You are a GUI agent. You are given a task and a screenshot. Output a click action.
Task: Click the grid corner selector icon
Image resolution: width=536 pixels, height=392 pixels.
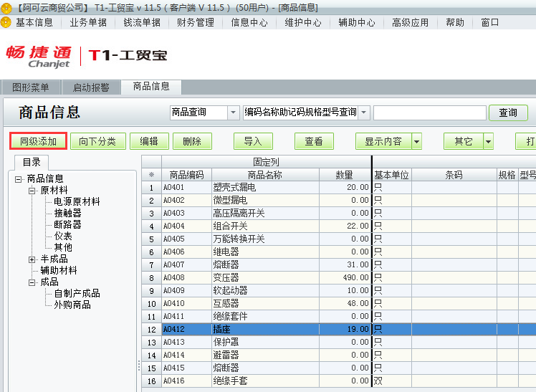pos(151,175)
